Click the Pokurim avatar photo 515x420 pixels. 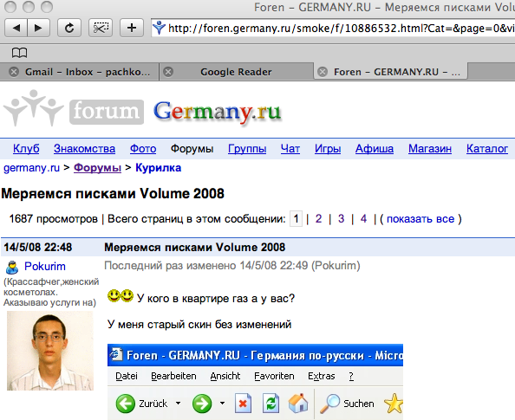(50, 351)
